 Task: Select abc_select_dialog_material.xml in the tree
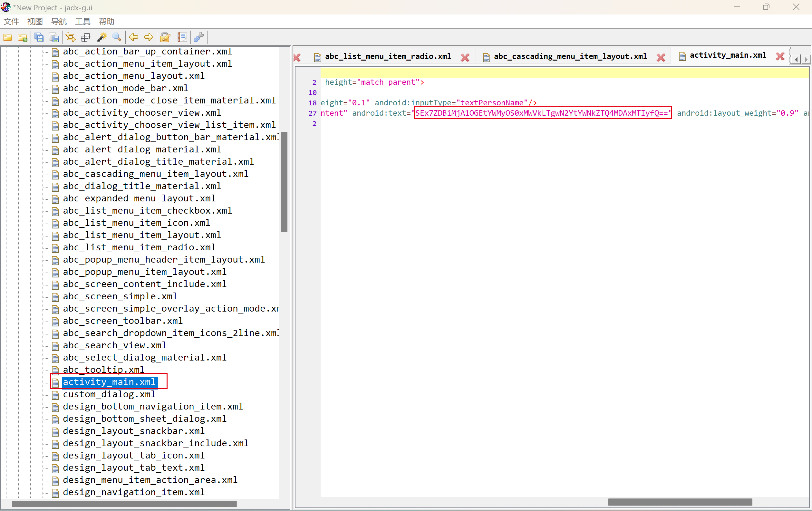pos(145,357)
